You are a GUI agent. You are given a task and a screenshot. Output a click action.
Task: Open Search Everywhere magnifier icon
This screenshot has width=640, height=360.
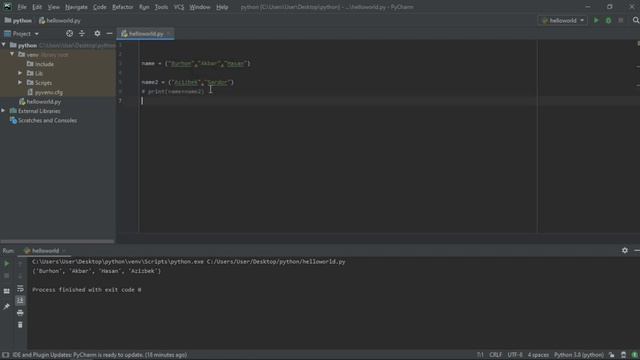[x=636, y=20]
